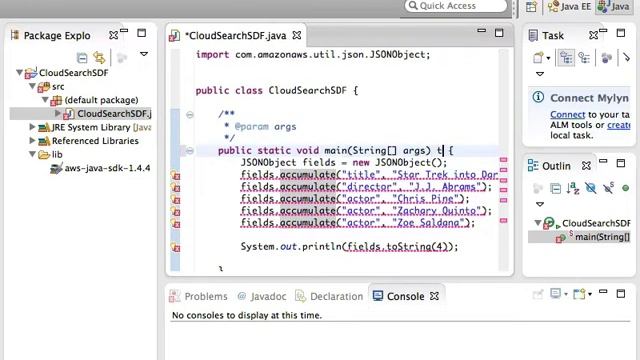640x360 pixels.
Task: Collapse All in Outline toolbar
Action: pyautogui.click(x=556, y=189)
